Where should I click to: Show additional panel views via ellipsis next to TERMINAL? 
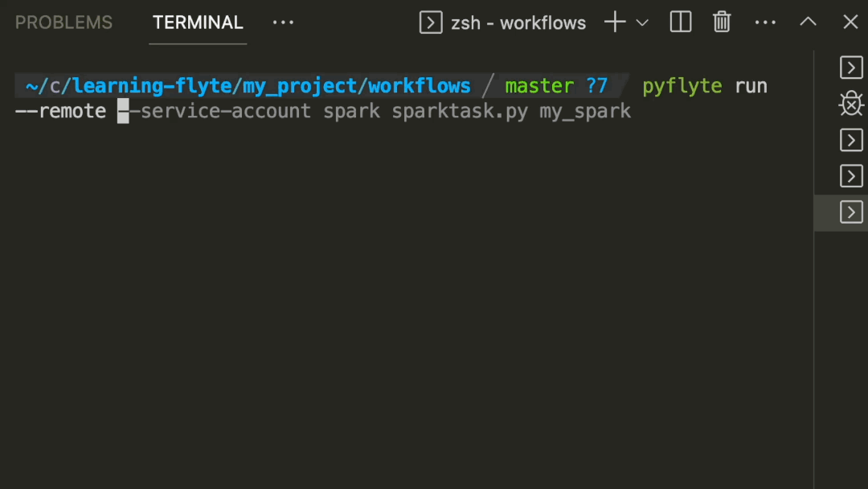(283, 23)
